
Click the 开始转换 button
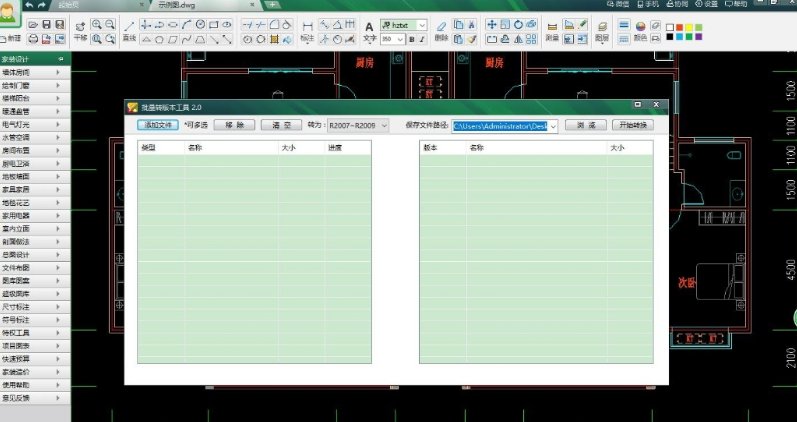point(632,126)
